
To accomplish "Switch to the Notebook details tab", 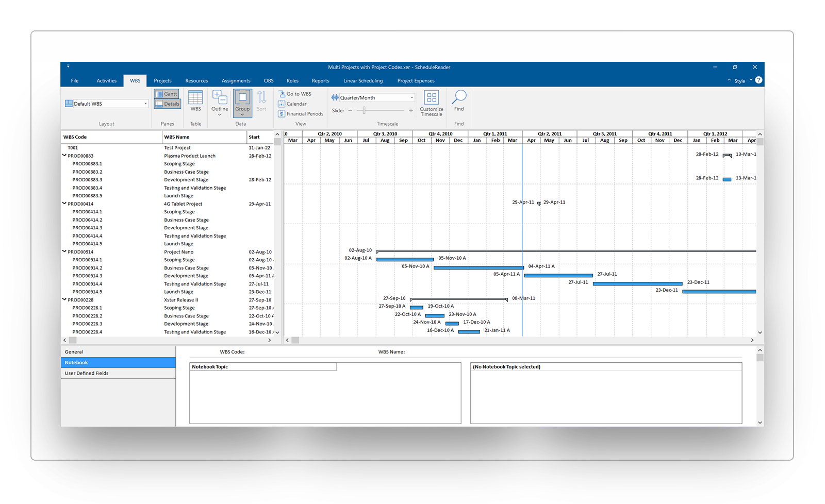I will coord(76,362).
